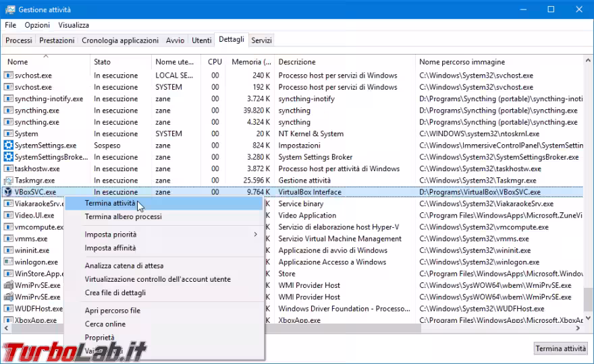Viewport: 594px width, 364px height.
Task: Sort by the Nome column header
Action: (46, 61)
